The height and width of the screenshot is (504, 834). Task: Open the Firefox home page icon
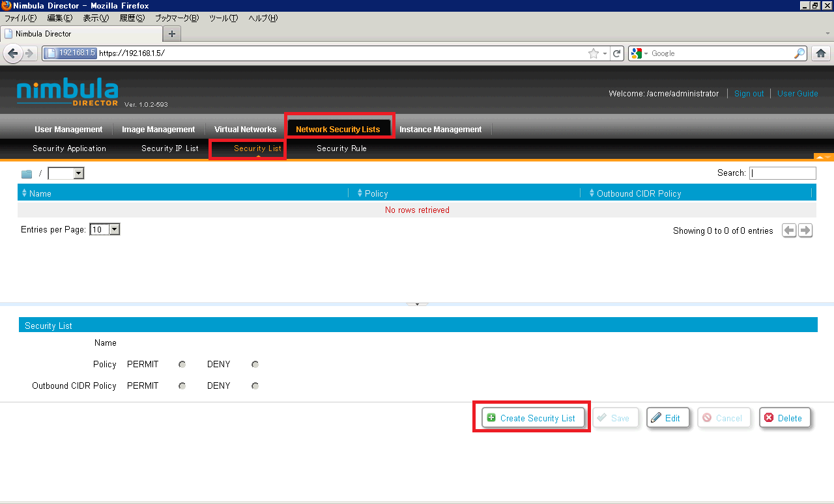[821, 53]
